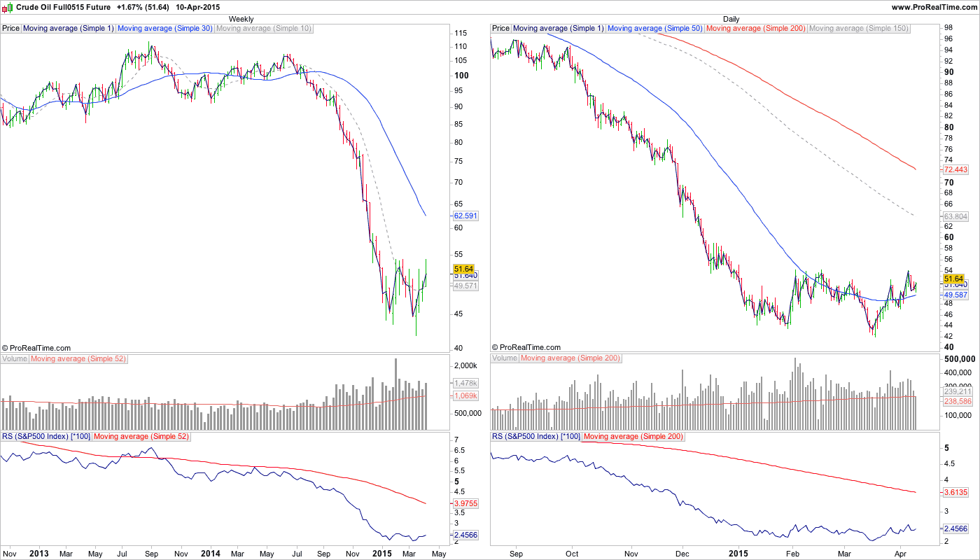
Task: Click the 98 label on Daily price axis
Action: [948, 28]
